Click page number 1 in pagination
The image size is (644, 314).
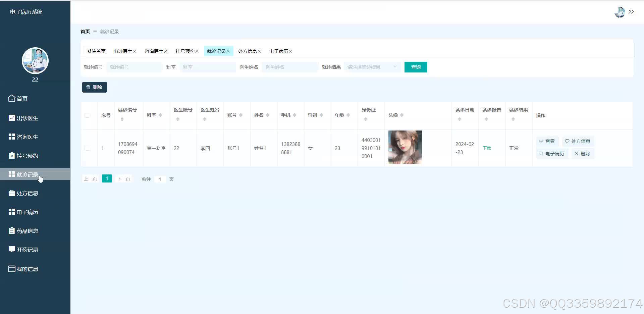(107, 178)
